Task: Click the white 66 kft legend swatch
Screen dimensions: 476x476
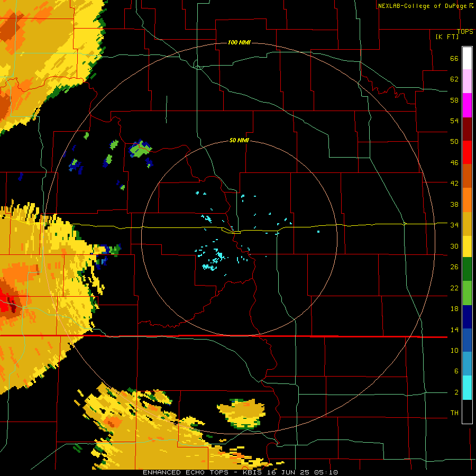Action: point(467,58)
